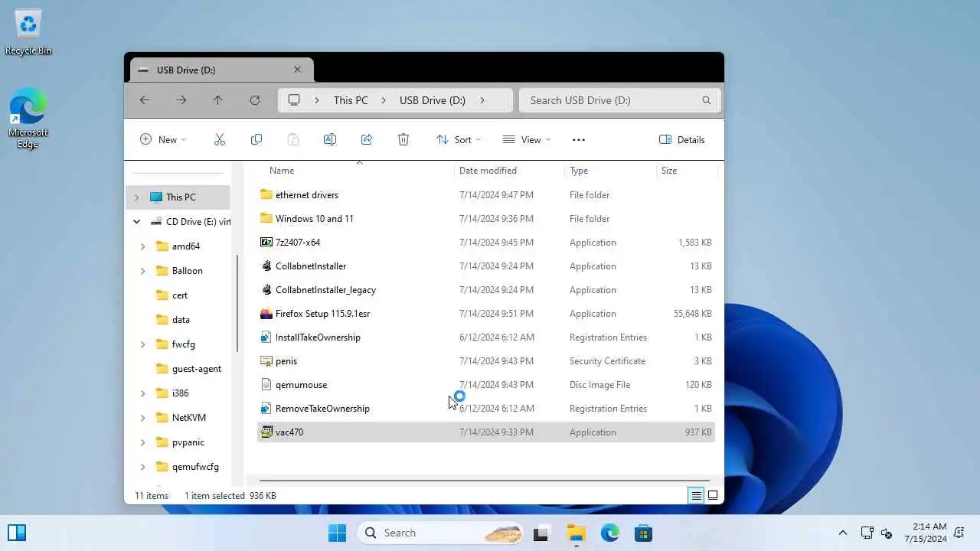This screenshot has width=980, height=551.
Task: Expand the NetKVM folder node
Action: [x=143, y=418]
